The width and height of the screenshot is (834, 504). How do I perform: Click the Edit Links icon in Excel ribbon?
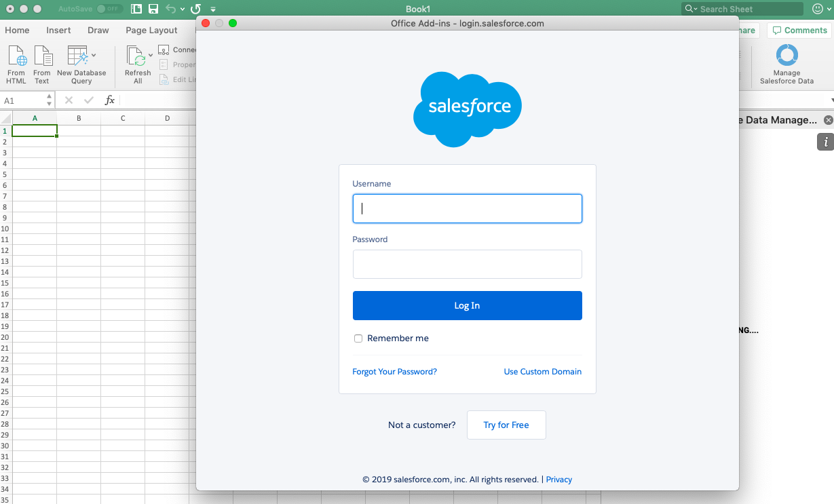164,79
